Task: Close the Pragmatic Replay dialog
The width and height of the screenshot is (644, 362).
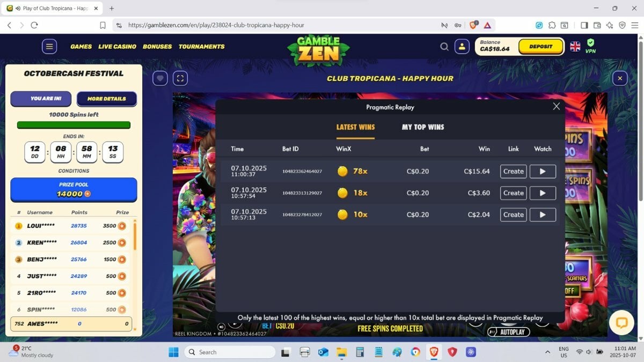Action: 556,106
